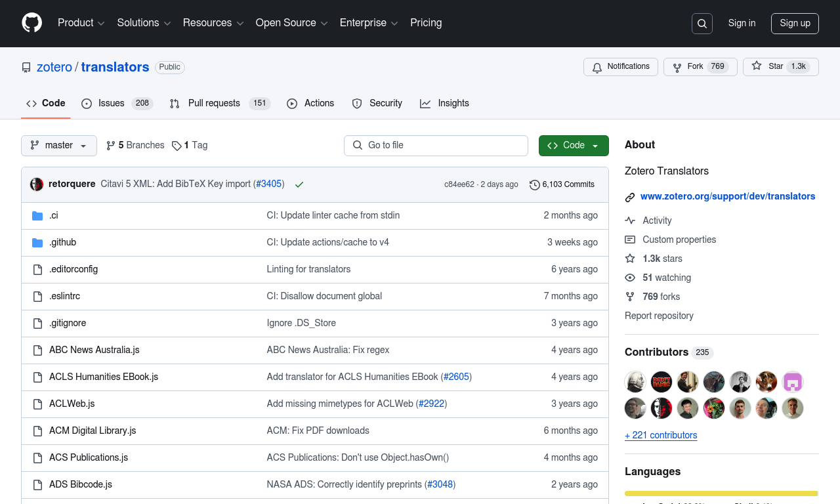Expand the Open Source menu

291,23
